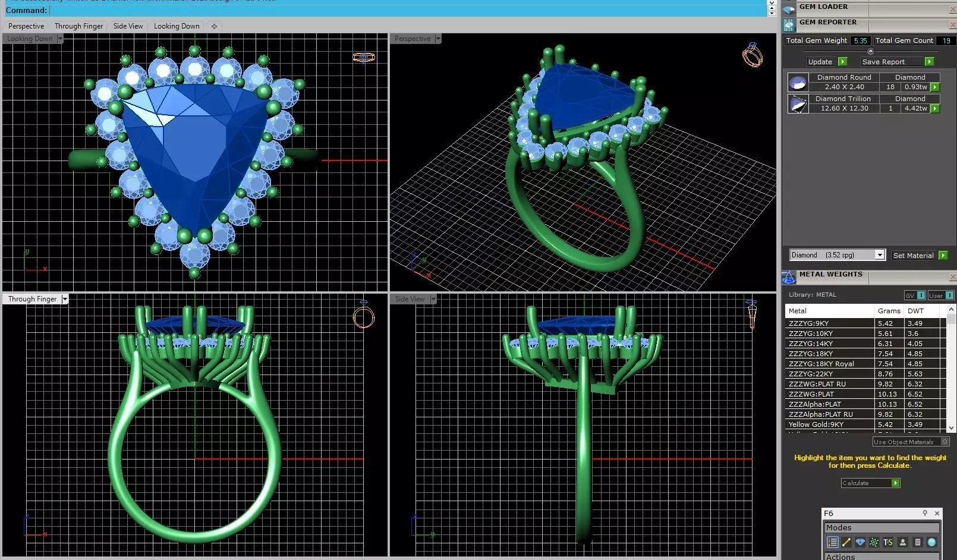The image size is (957, 560).
Task: Switch to the Through Finger tab
Action: point(78,26)
